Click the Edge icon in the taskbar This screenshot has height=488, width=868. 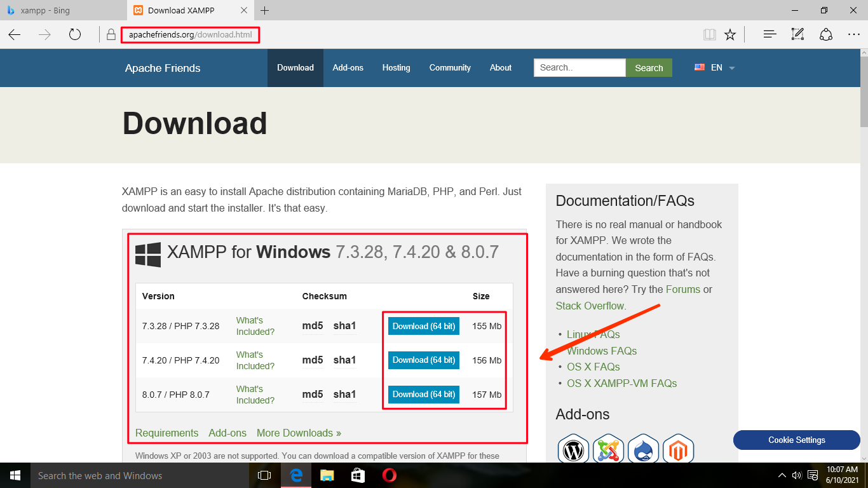[x=295, y=475]
